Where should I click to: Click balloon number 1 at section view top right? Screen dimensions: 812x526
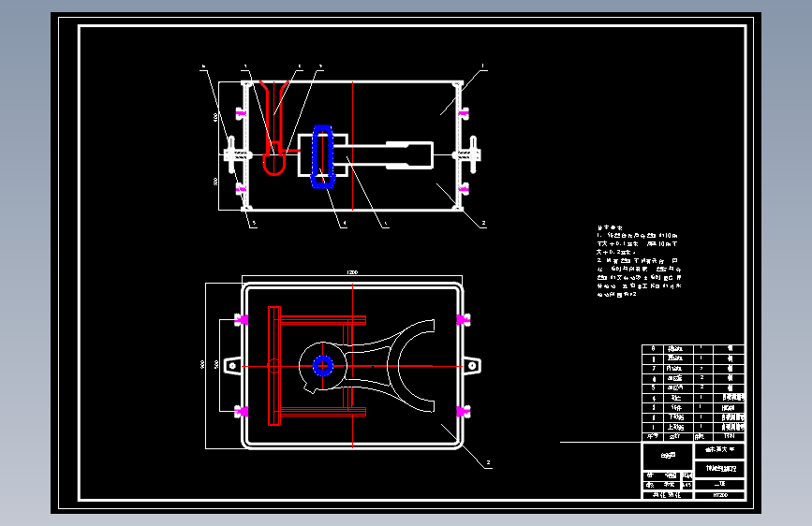coord(482,66)
